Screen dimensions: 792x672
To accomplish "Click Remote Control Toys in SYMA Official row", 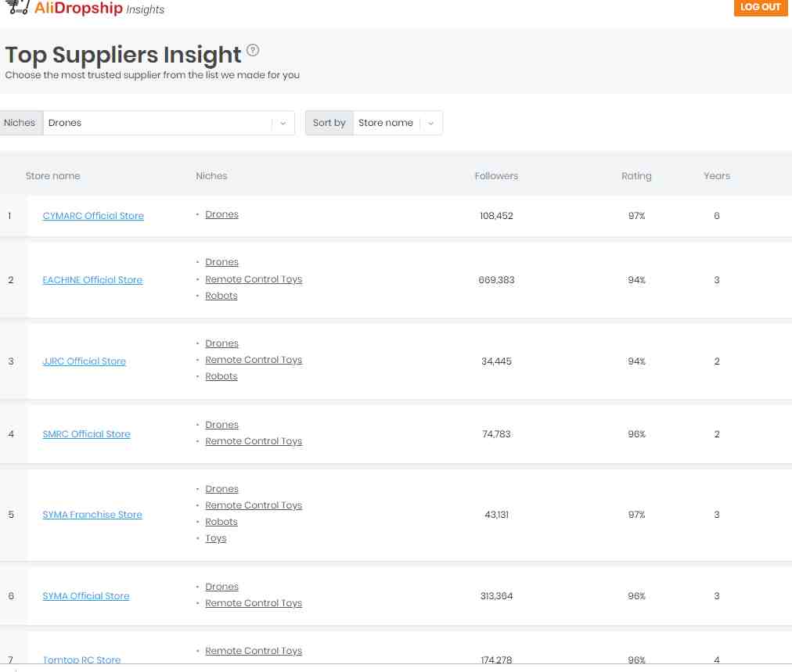I will point(254,603).
